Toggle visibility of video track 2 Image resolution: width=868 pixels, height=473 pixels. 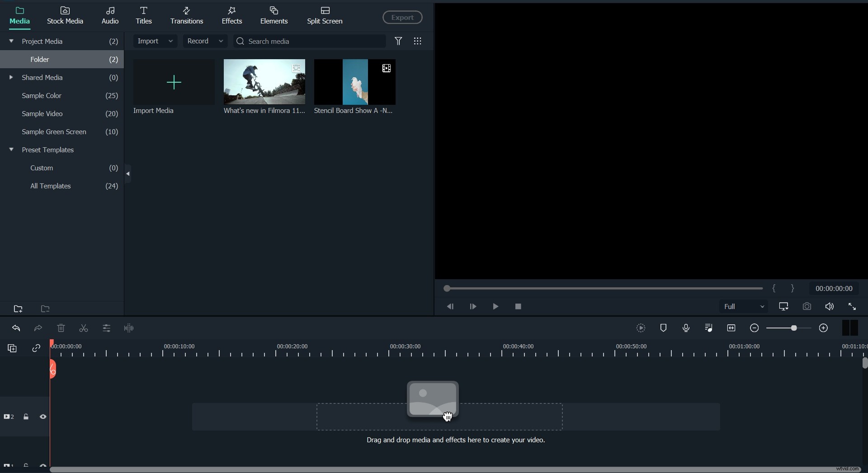[43, 417]
